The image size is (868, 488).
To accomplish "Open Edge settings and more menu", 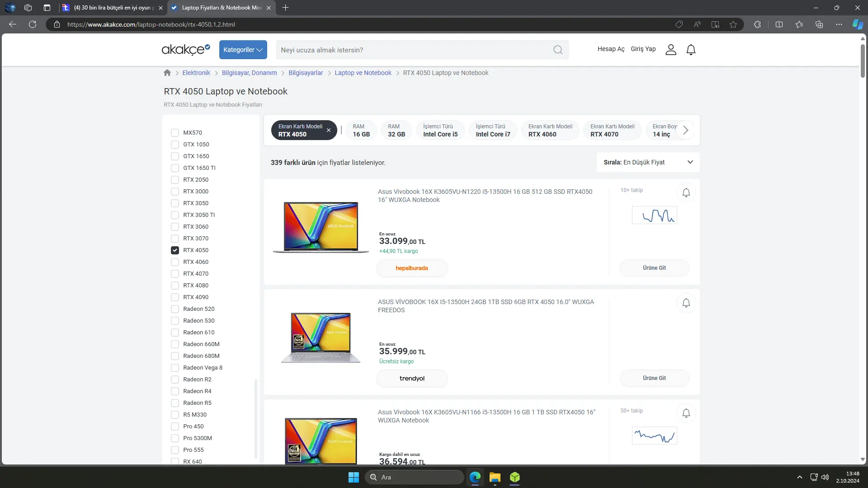I will (839, 24).
